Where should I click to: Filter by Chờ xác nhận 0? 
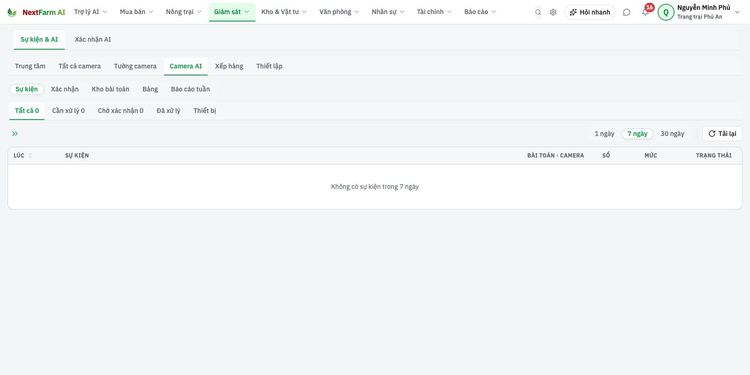(x=121, y=111)
